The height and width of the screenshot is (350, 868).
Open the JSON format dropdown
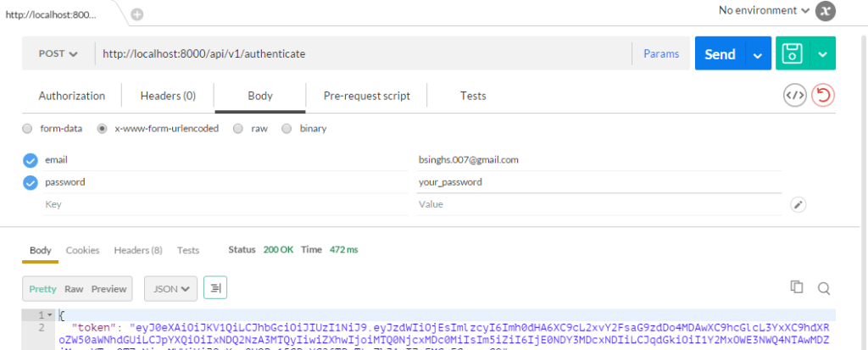(x=170, y=288)
